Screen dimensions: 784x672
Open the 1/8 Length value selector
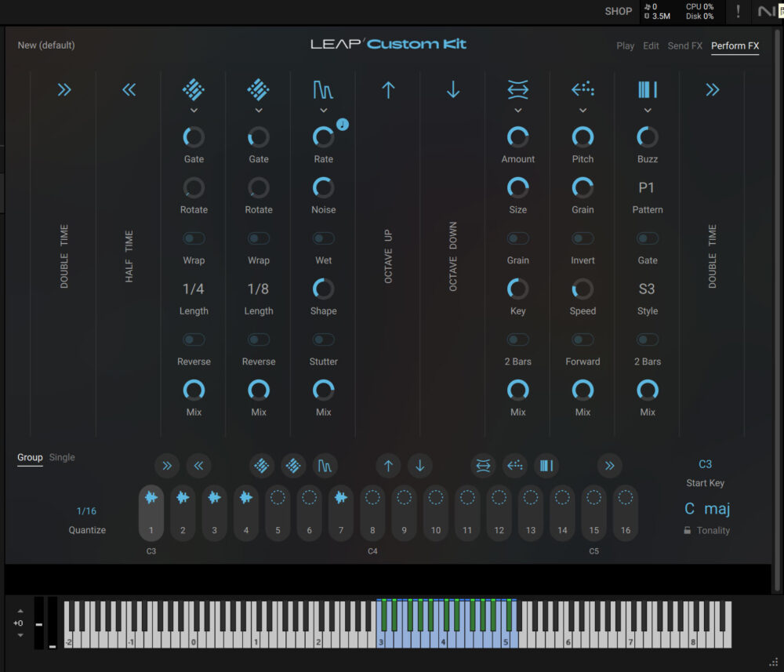tap(259, 289)
